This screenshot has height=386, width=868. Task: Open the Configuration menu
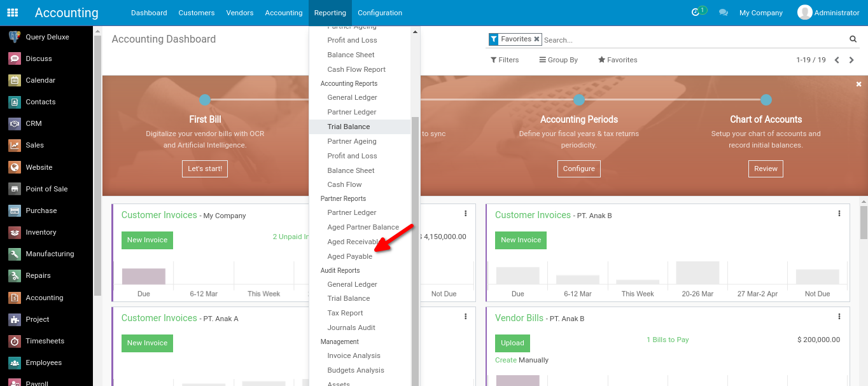tap(380, 13)
